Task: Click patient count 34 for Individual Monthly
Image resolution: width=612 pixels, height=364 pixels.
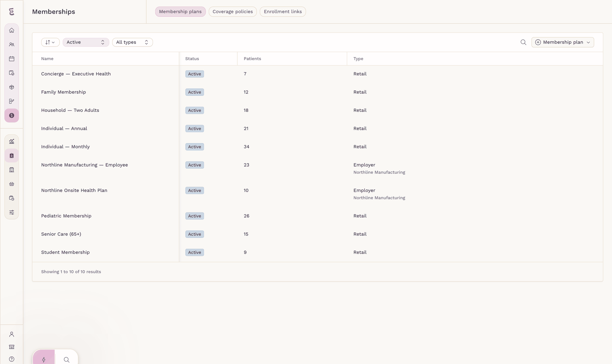Action: (x=247, y=147)
